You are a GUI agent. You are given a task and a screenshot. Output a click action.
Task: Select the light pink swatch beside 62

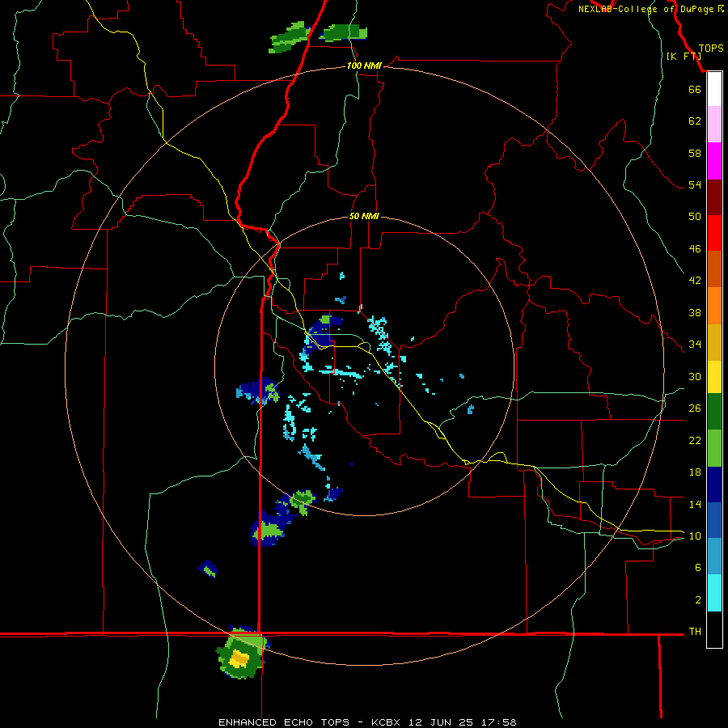(x=714, y=124)
